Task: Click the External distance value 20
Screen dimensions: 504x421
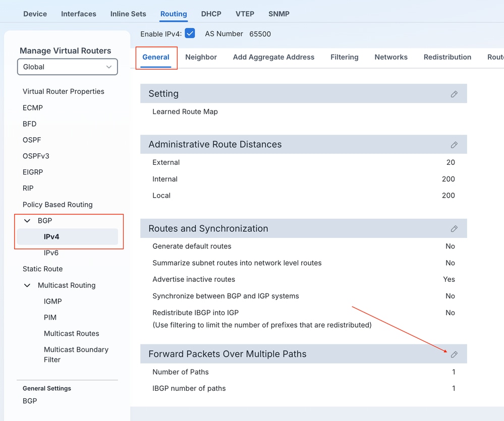Action: coord(451,162)
